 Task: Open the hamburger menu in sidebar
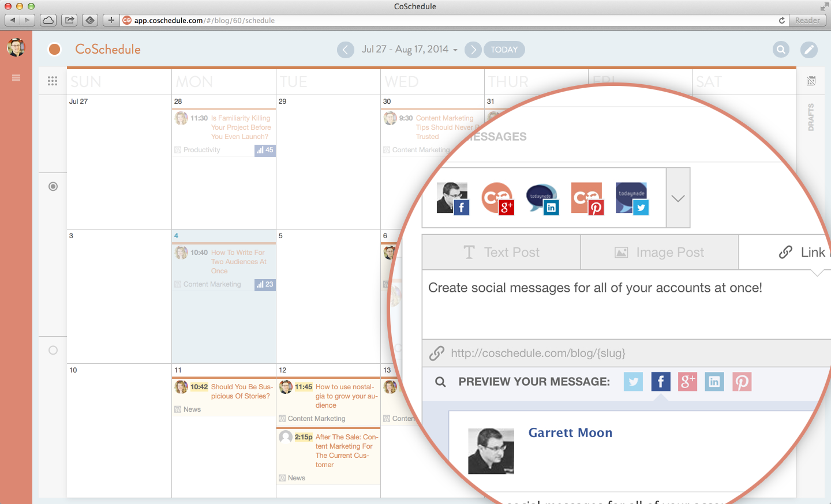click(16, 78)
